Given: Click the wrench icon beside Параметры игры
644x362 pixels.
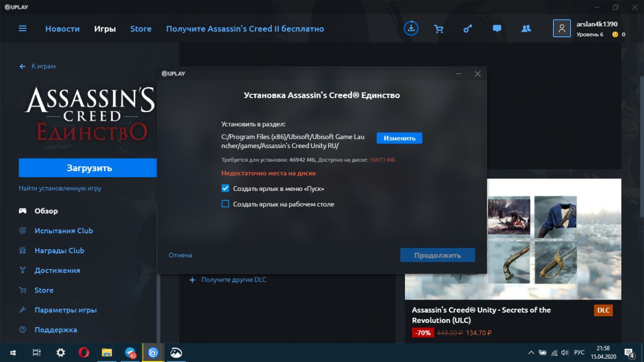Looking at the screenshot, I should tap(23, 310).
